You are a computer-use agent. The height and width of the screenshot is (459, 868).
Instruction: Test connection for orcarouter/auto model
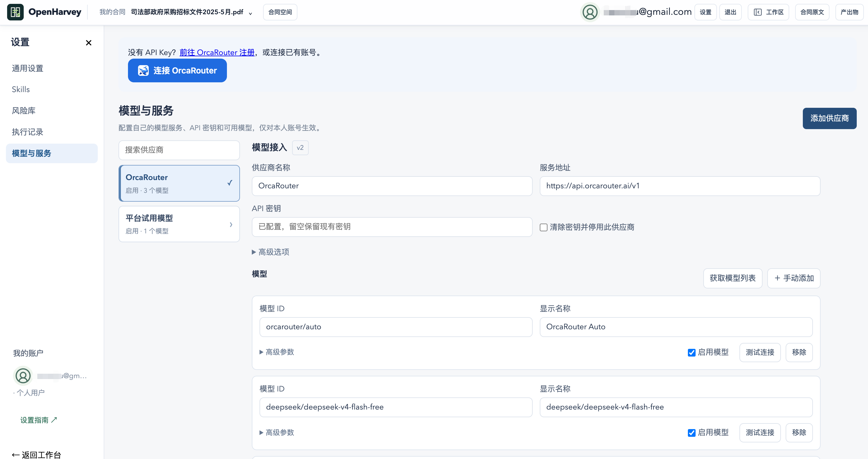pos(760,353)
